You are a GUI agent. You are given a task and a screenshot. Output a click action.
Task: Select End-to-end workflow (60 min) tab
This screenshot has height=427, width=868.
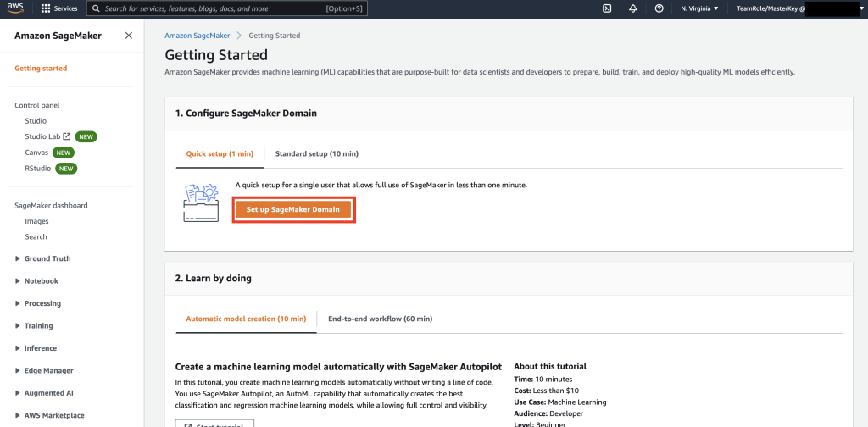pos(380,319)
